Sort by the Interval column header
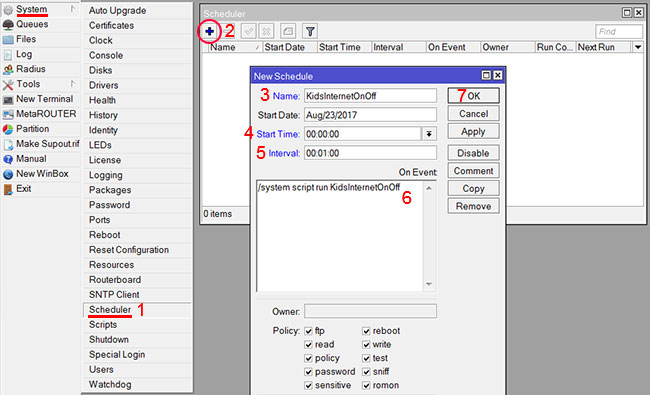Screen dimensions: 650x395 coord(398,47)
